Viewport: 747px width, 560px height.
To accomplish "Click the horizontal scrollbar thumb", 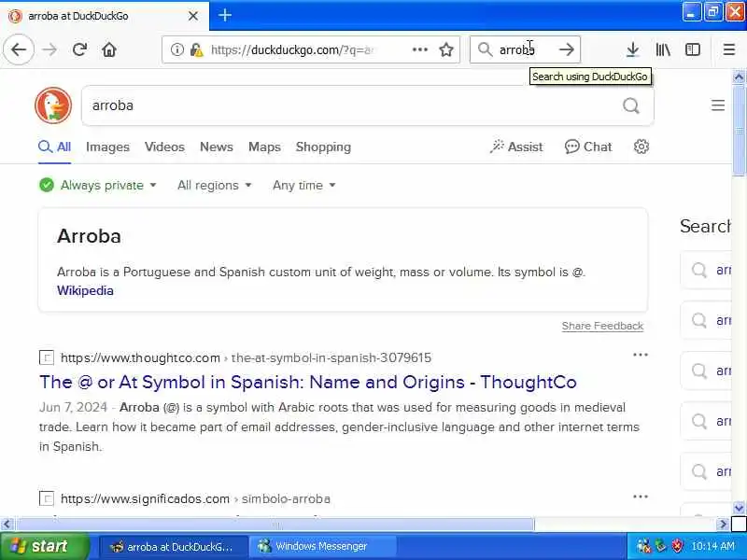I will pos(275,525).
